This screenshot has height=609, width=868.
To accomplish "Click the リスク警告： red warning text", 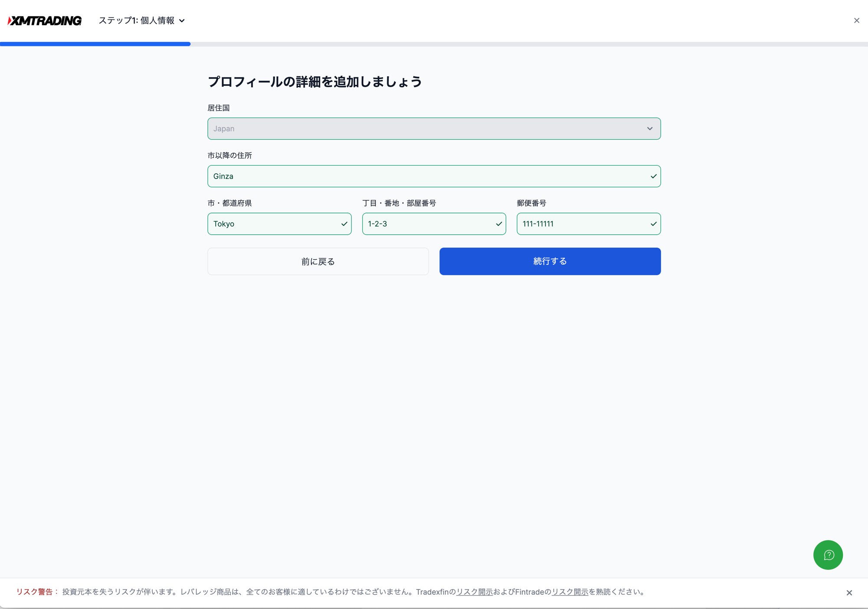I will click(37, 592).
